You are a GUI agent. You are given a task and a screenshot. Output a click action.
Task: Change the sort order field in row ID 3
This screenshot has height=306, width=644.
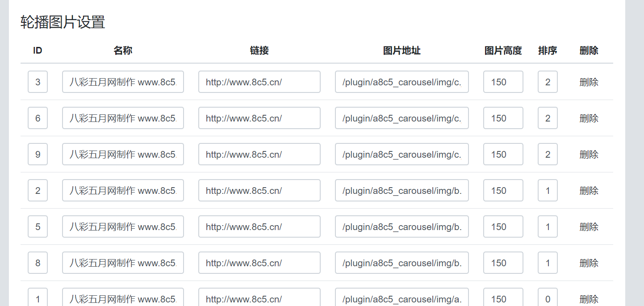[548, 82]
